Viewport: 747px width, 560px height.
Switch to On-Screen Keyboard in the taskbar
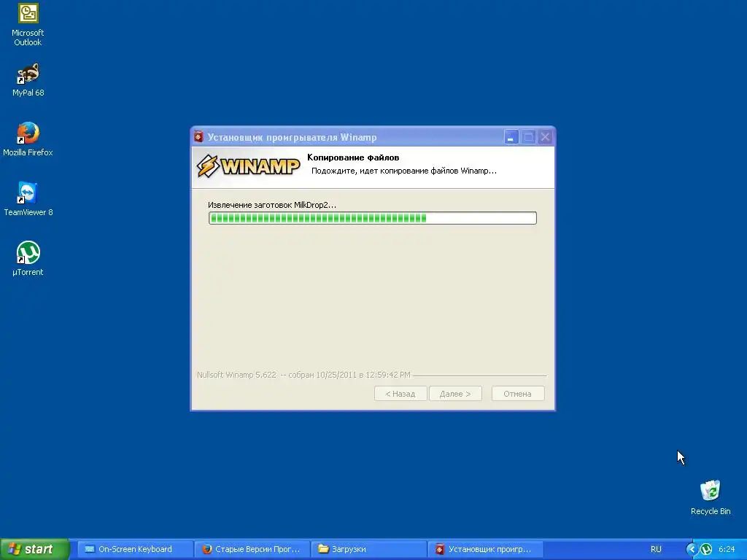pos(135,549)
